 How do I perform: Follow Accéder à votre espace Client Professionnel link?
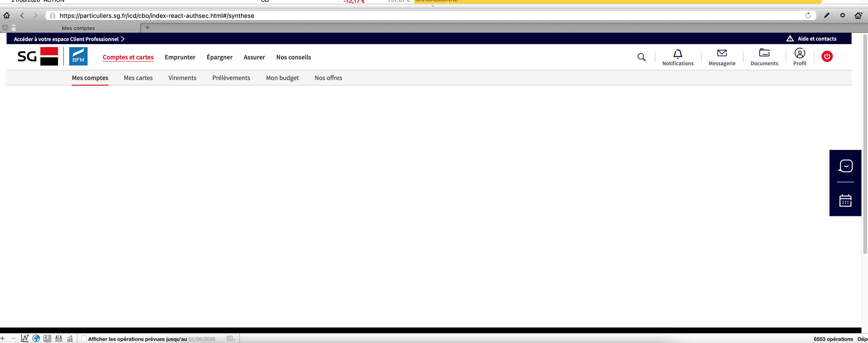click(x=69, y=39)
